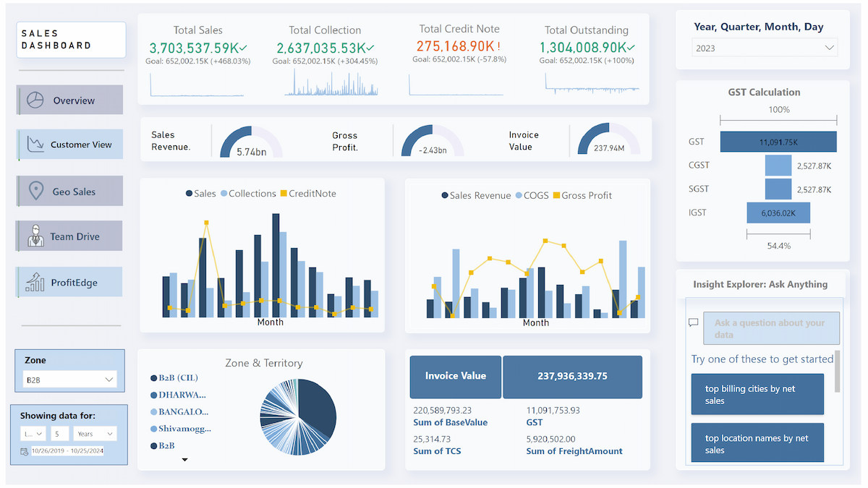This screenshot has height=488, width=868.
Task: Click the 237,936,339.75 invoice total card
Action: pos(572,377)
